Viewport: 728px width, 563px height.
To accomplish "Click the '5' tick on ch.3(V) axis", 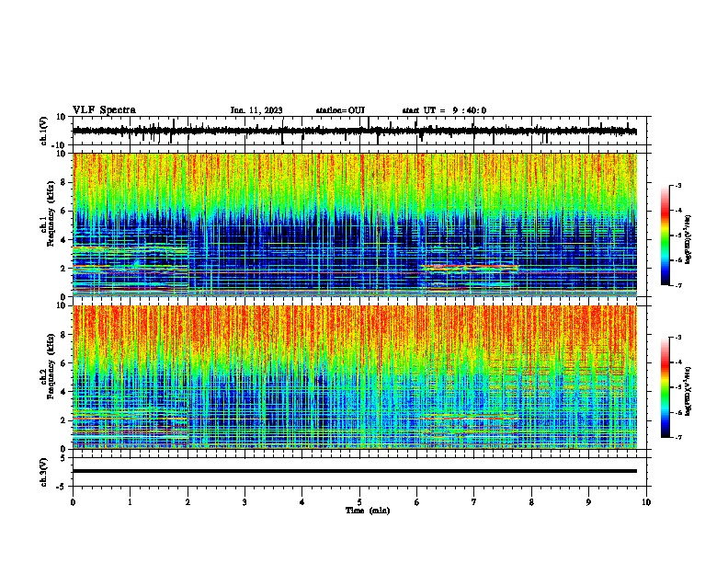I will click(64, 457).
